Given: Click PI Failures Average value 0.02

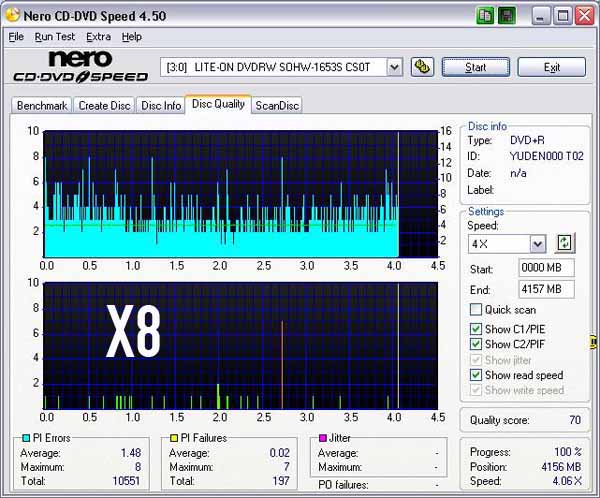Looking at the screenshot, I should tap(280, 453).
